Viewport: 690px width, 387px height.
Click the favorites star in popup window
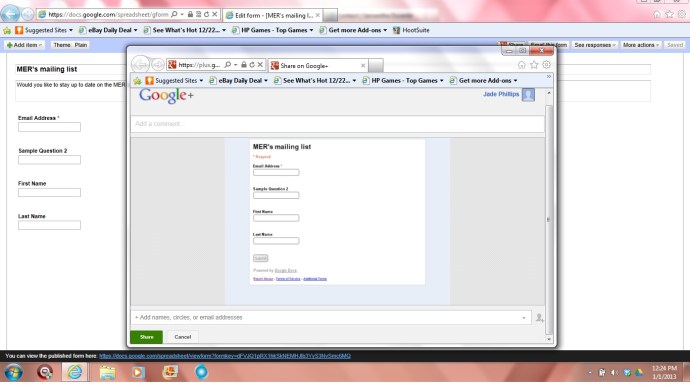pos(534,65)
